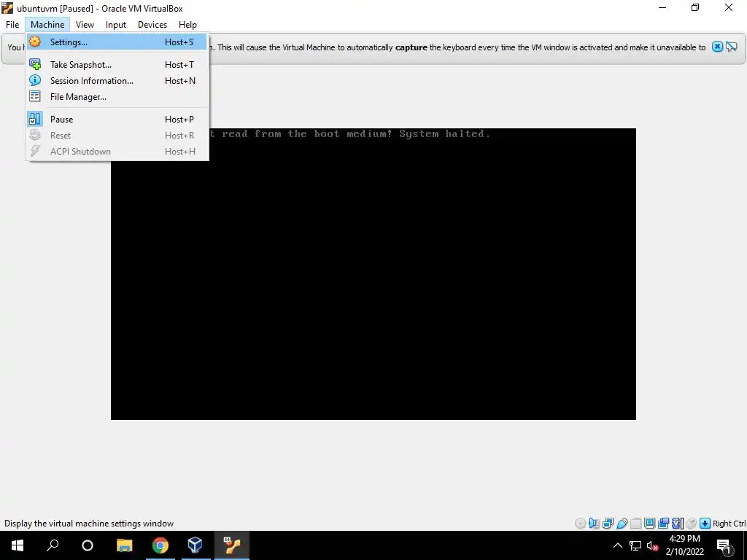The image size is (747, 560).
Task: Click the display status bar icon
Action: 649,524
